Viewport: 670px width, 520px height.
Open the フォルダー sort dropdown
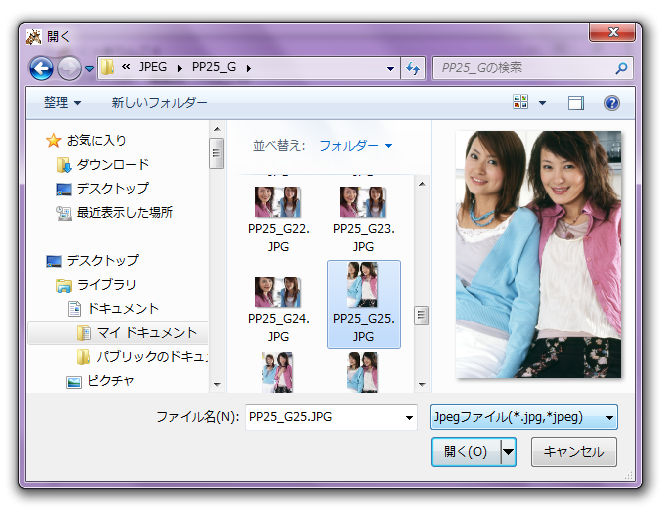click(356, 146)
